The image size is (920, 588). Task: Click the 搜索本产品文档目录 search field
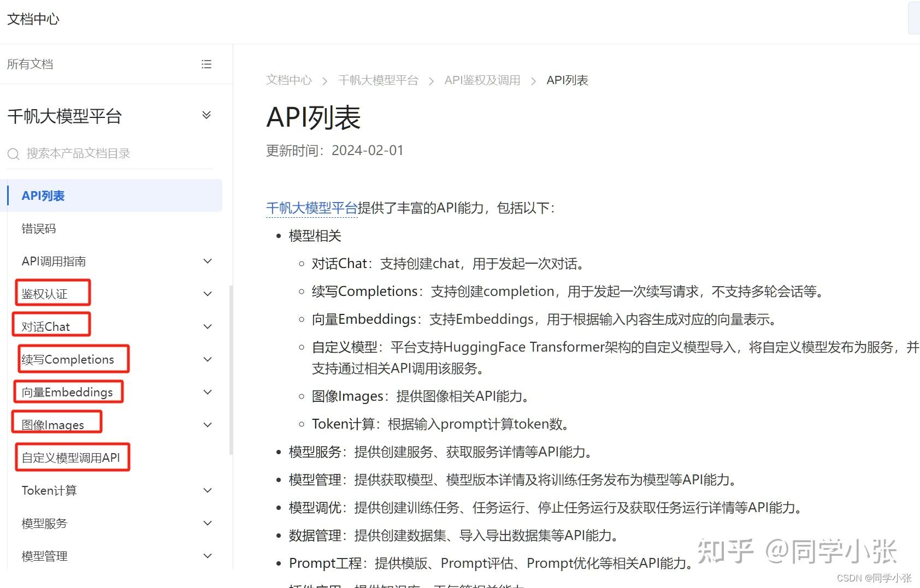[x=76, y=153]
